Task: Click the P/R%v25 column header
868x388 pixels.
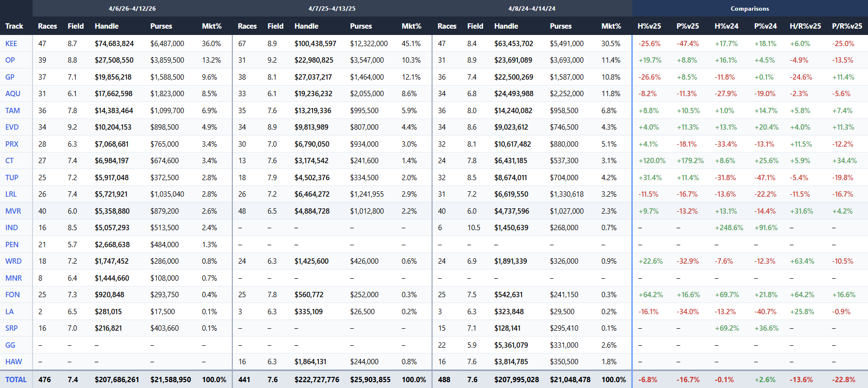Action: click(847, 26)
